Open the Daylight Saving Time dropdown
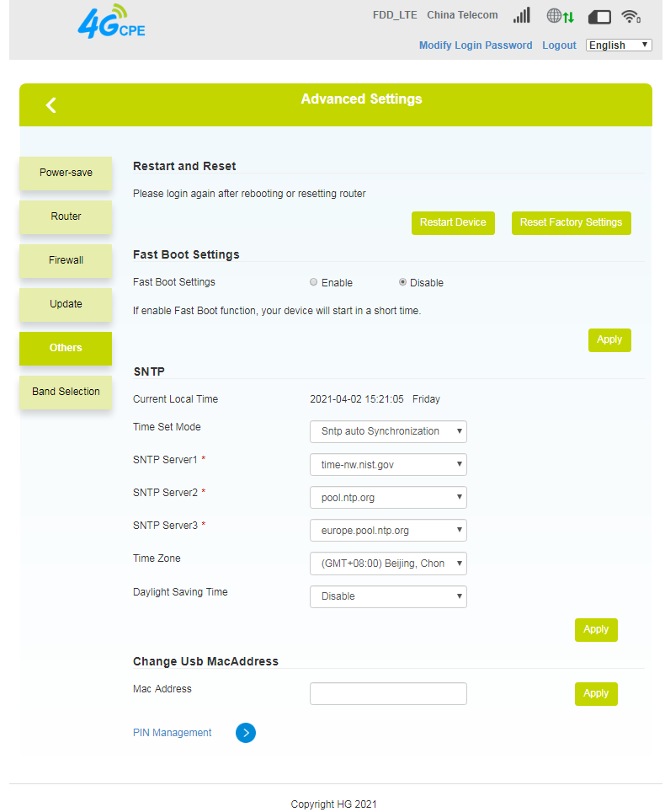665x812 pixels. pyautogui.click(x=388, y=596)
